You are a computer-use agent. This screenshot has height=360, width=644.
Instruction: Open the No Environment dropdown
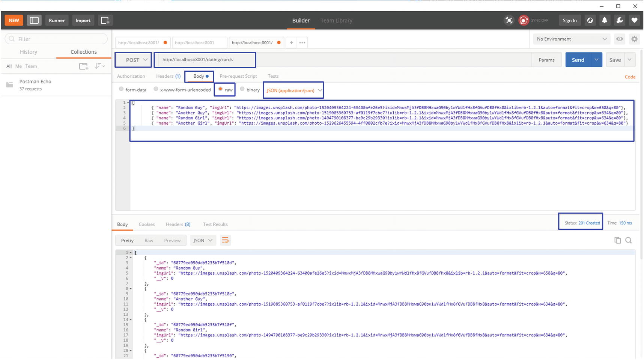[x=571, y=39]
